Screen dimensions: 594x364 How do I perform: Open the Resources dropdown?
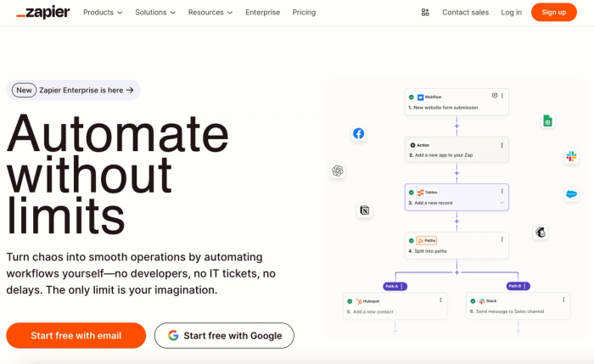210,13
